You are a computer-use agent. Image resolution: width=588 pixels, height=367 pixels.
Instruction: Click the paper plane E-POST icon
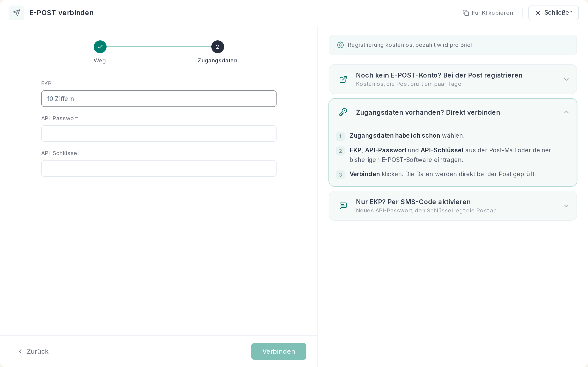[x=17, y=13]
